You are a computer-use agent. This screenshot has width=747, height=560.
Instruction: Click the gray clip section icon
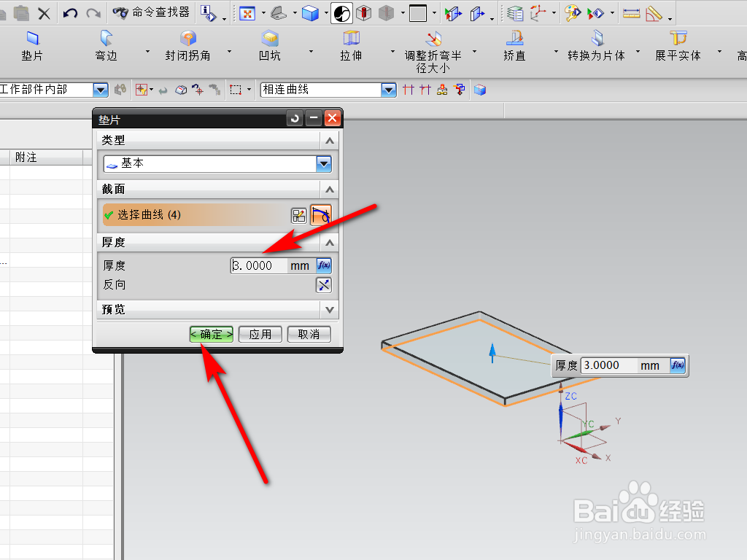pos(387,13)
